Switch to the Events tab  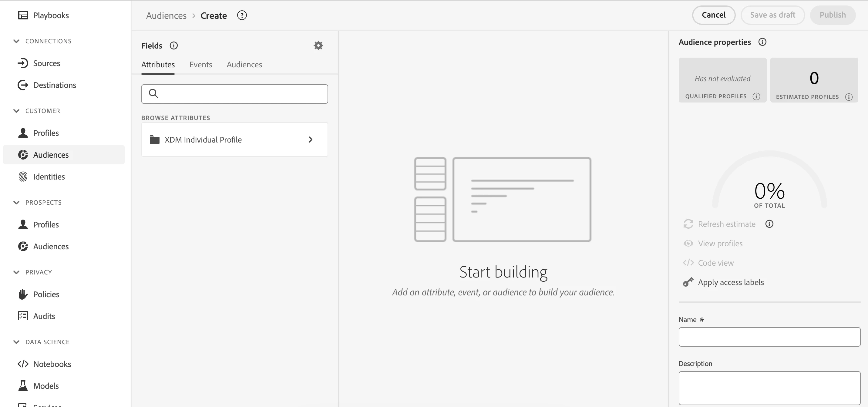[x=200, y=64]
